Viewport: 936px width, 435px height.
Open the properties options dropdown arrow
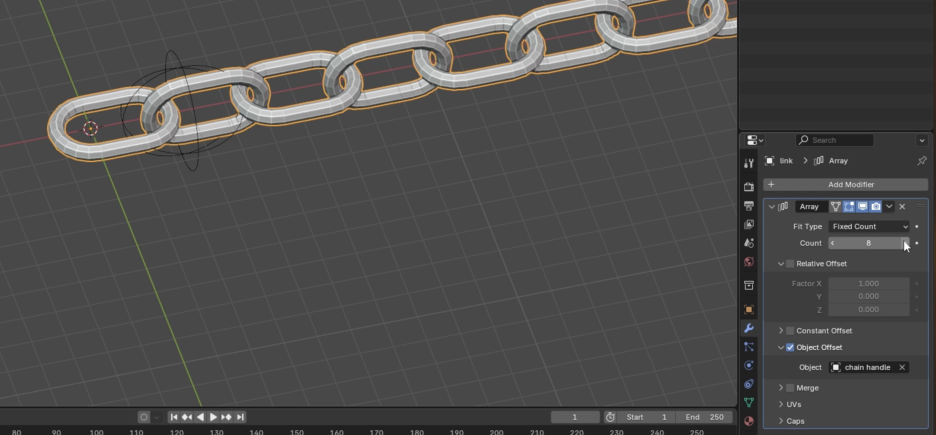tap(922, 140)
